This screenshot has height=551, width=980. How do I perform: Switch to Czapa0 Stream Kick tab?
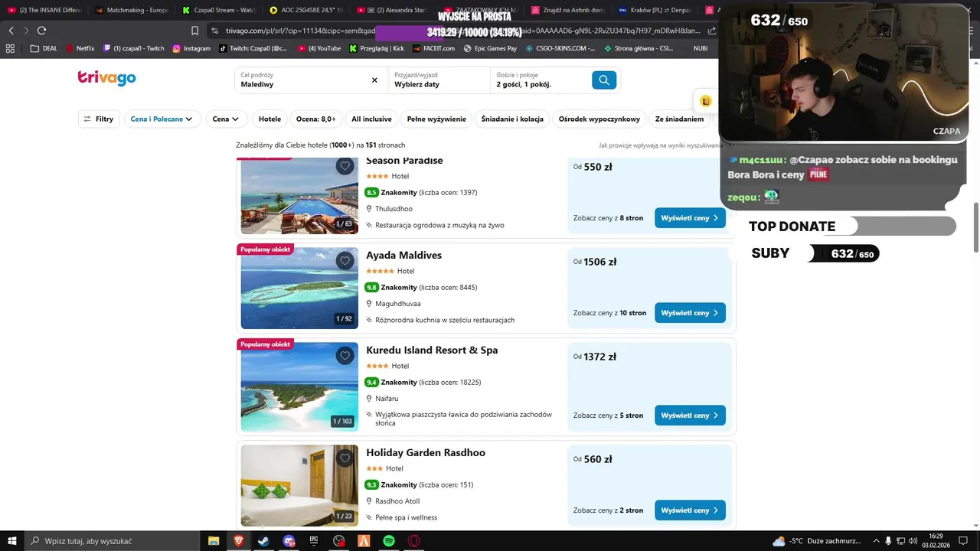218,10
